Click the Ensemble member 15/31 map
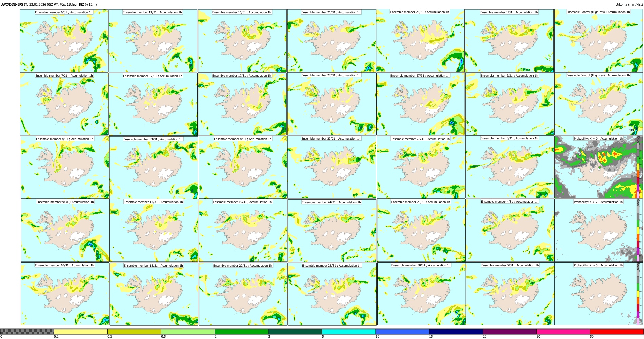The height and width of the screenshot is (339, 644). click(x=154, y=294)
